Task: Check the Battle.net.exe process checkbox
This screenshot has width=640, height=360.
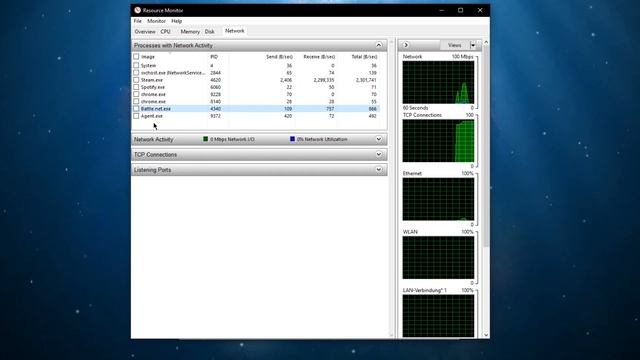Action: [136, 109]
